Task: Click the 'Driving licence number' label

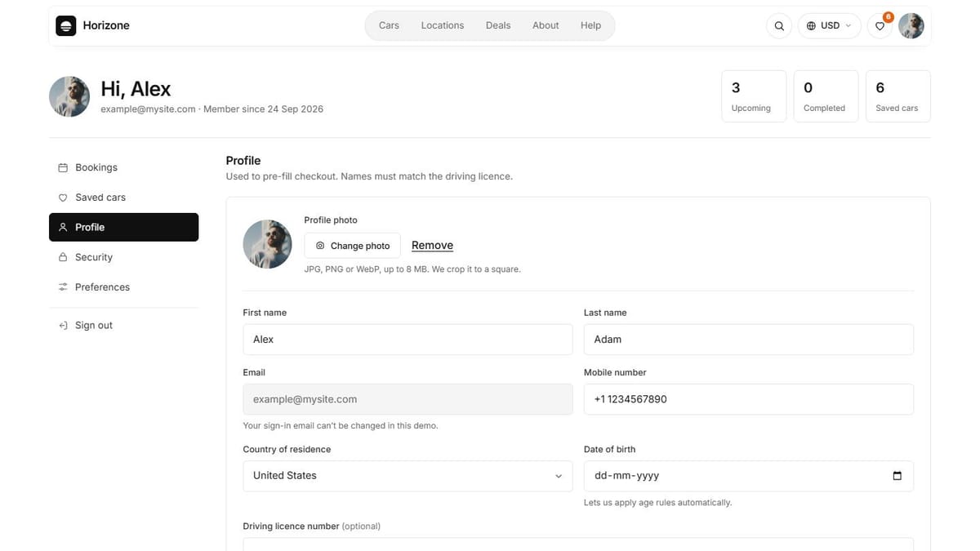Action: [291, 527]
